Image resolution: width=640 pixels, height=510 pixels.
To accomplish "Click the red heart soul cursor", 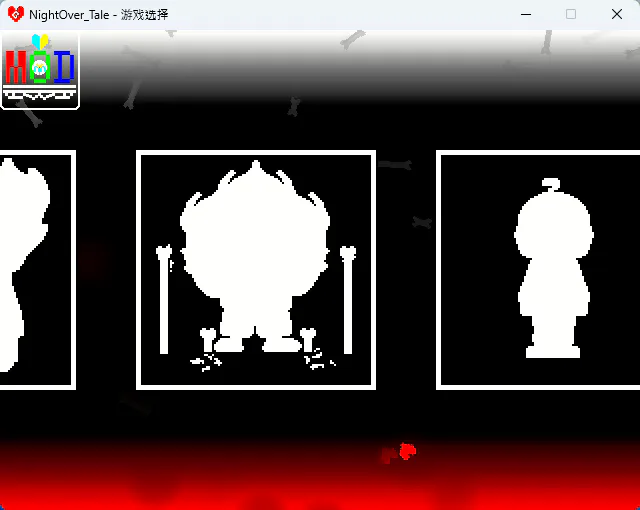I will 407,451.
